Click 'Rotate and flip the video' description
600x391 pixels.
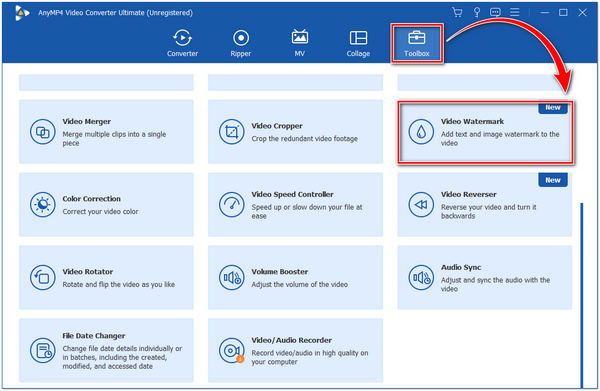(119, 284)
